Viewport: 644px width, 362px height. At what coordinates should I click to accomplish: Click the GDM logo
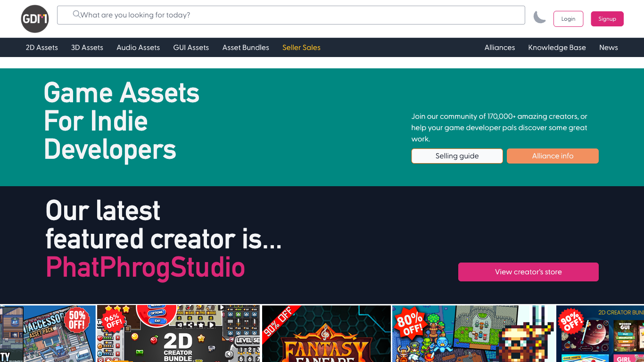pyautogui.click(x=35, y=19)
